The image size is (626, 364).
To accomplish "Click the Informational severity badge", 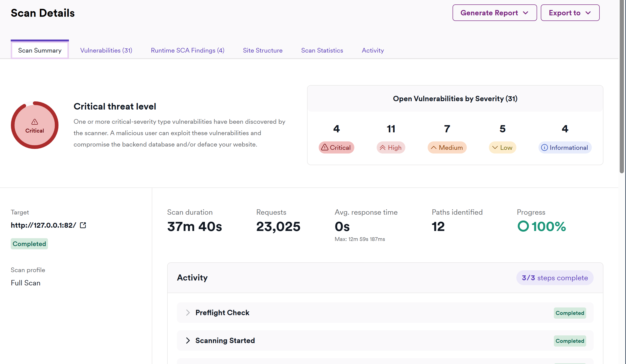I will coord(565,148).
